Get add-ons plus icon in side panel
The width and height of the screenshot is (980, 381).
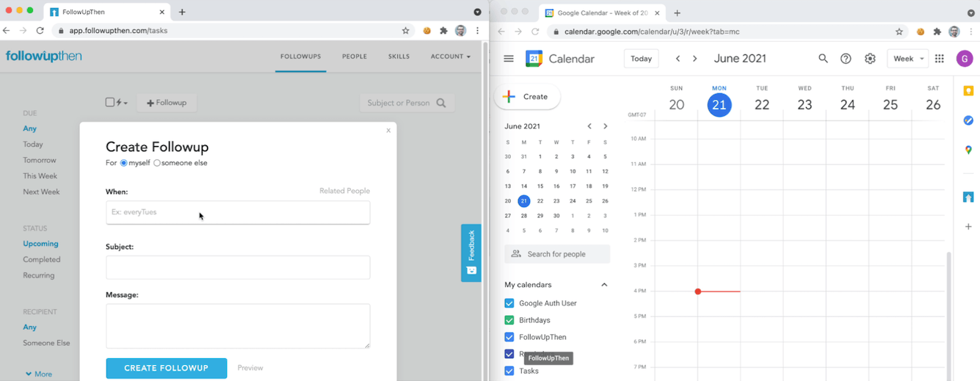click(968, 227)
